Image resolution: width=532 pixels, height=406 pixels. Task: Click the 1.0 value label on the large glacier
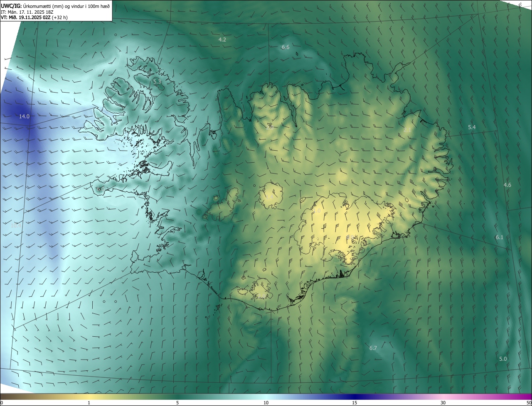pyautogui.click(x=317, y=211)
